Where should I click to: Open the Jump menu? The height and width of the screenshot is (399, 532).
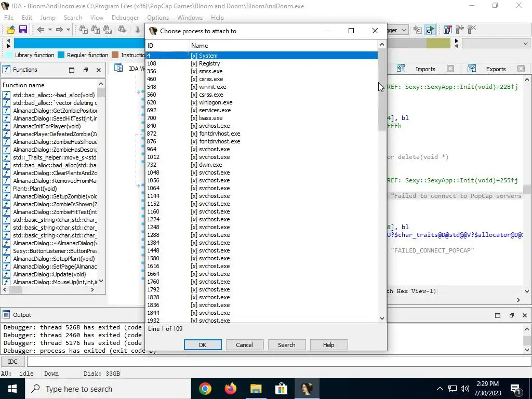point(47,18)
